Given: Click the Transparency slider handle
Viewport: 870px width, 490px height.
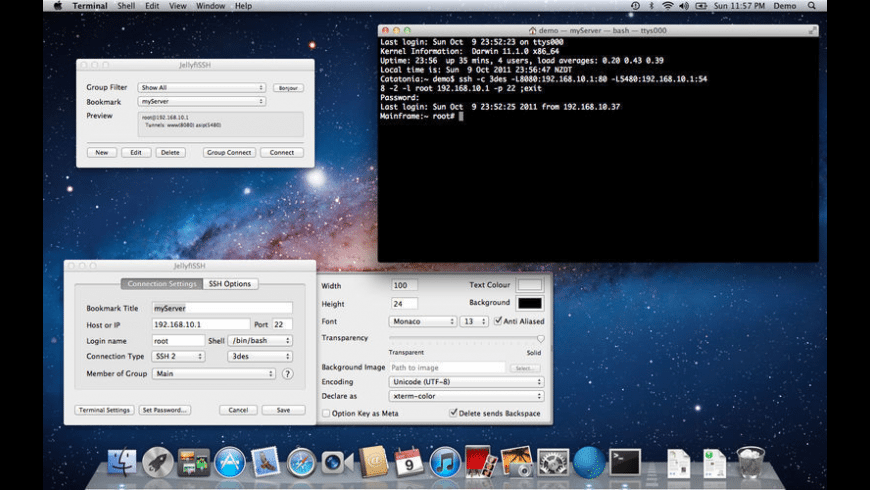Looking at the screenshot, I should [x=540, y=338].
